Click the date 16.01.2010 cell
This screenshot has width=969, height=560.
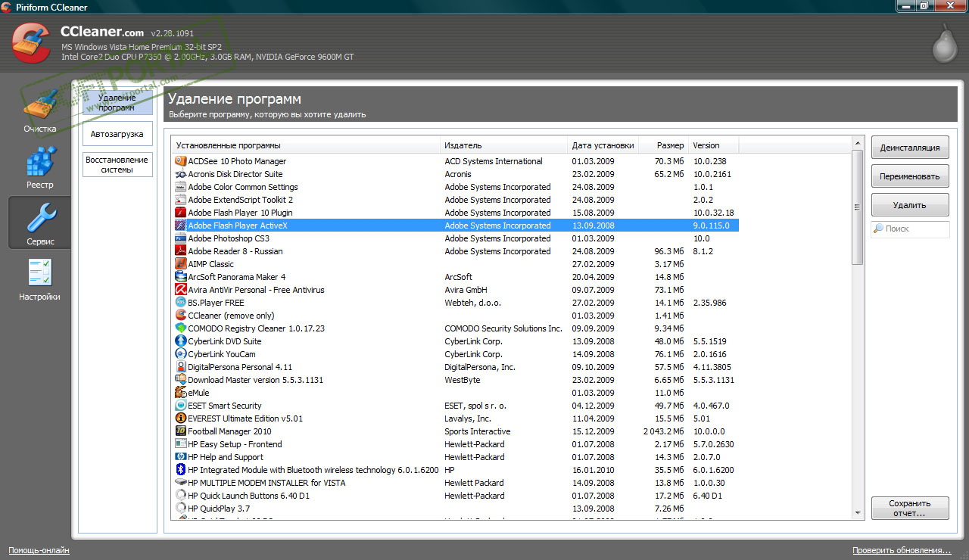(594, 470)
